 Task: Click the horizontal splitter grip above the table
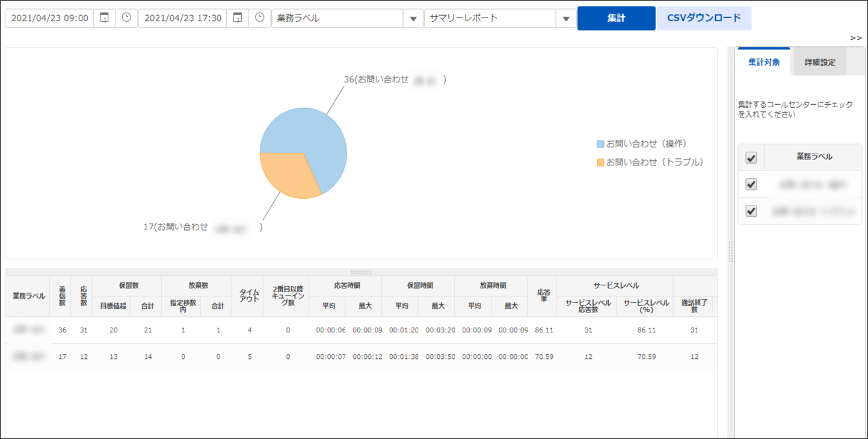[x=361, y=272]
